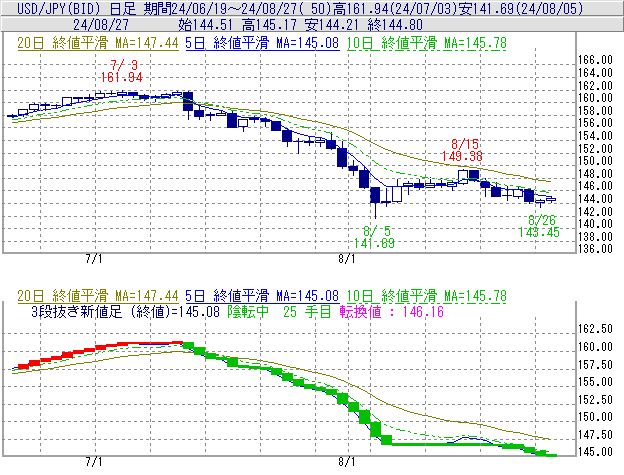624x475 pixels.
Task: Click the 8/1 date label under the lower chart
Action: click(347, 462)
